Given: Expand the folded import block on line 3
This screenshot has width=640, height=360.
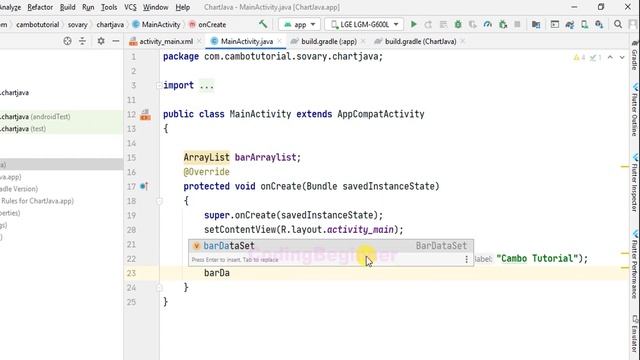Looking at the screenshot, I should 159,86.
